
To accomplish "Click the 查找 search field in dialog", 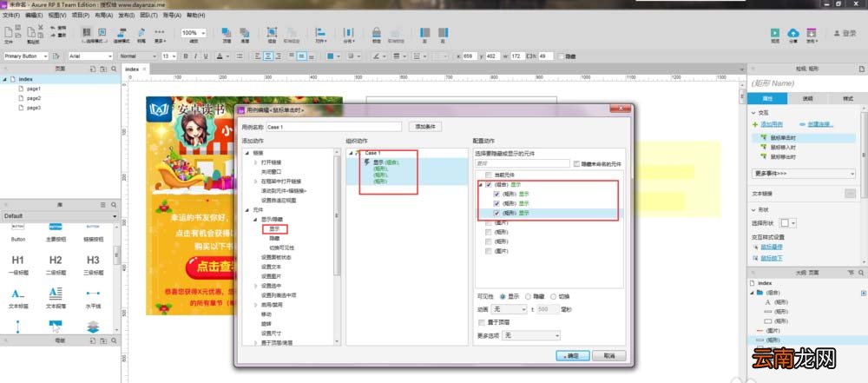I will (x=522, y=164).
